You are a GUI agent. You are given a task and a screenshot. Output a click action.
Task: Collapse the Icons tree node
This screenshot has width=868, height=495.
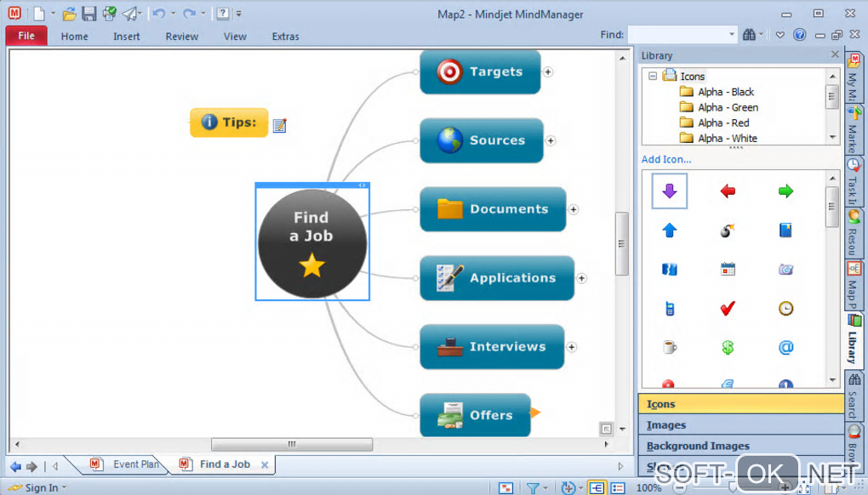point(653,76)
